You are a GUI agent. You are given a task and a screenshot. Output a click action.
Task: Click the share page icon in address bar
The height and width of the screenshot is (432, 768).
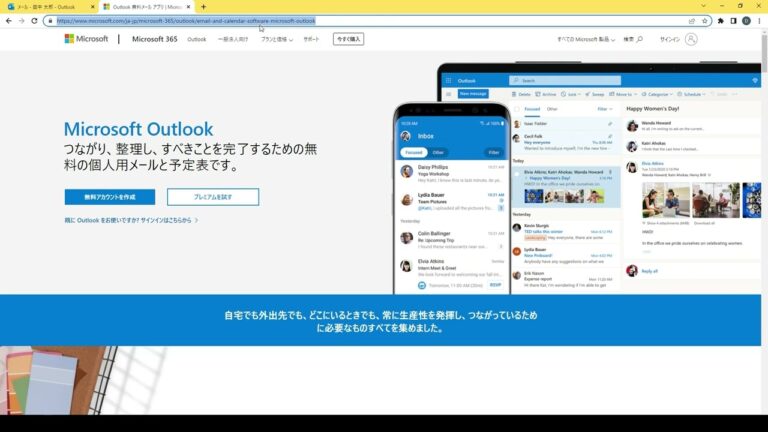click(x=692, y=21)
